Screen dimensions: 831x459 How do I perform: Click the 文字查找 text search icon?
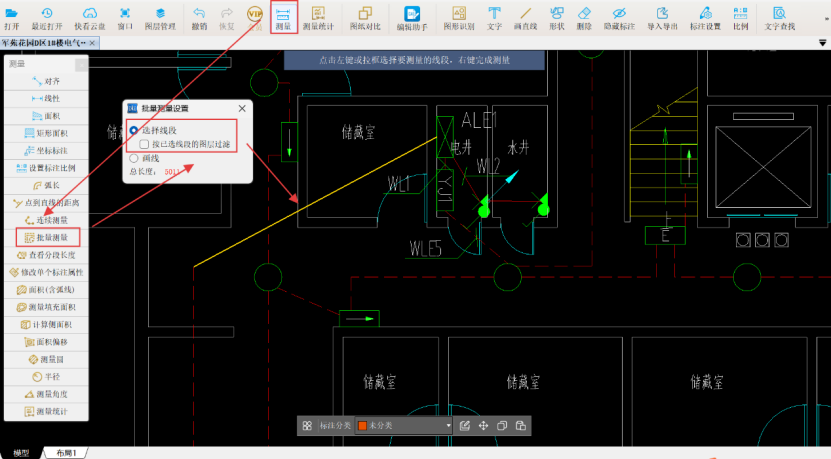tap(778, 17)
